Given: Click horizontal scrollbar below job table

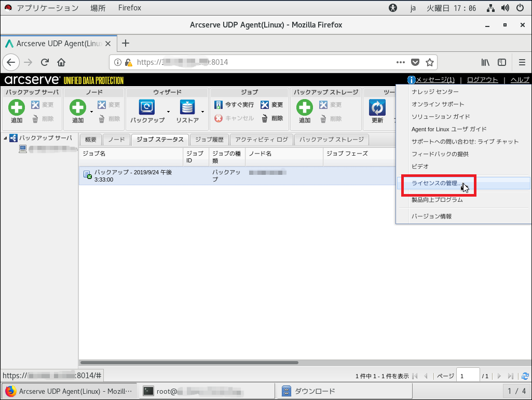Looking at the screenshot, I should coord(189,363).
